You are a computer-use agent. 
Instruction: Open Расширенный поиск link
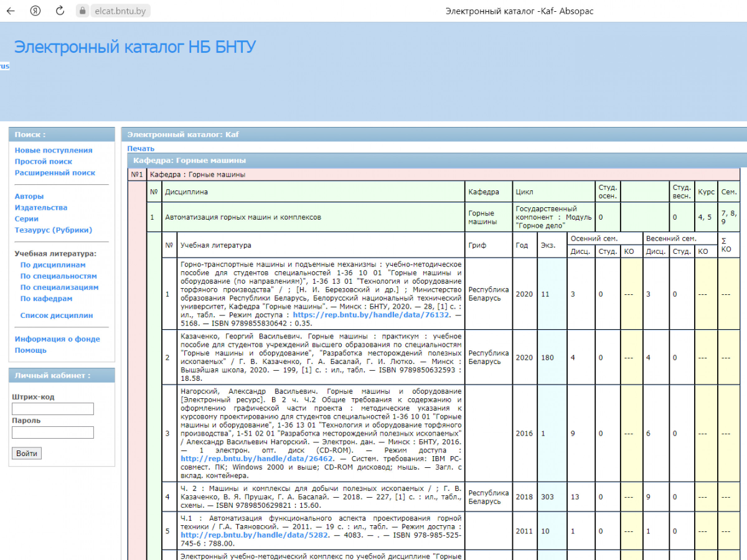[55, 172]
